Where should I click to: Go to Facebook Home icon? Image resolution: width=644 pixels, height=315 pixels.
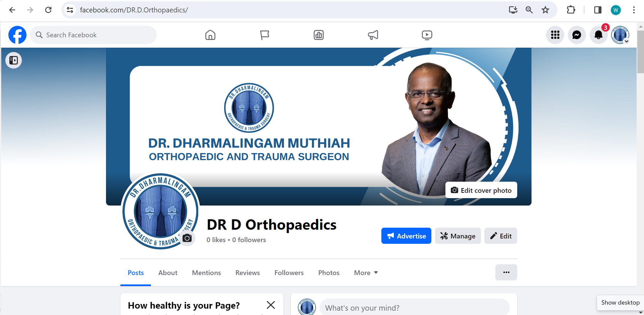(x=210, y=35)
